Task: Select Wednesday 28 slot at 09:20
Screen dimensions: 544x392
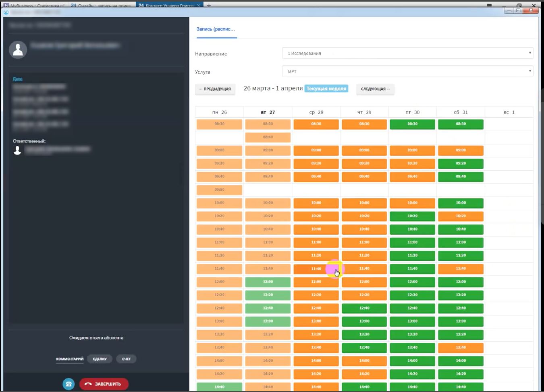Action: click(x=316, y=163)
